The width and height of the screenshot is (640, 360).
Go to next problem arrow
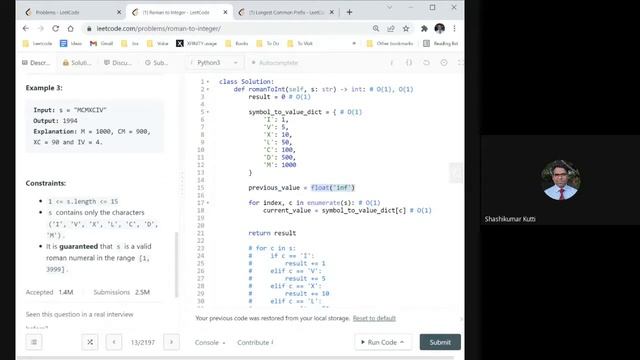[171, 342]
